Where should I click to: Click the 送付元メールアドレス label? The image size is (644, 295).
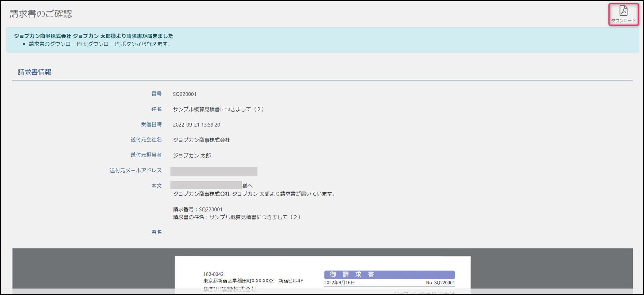pos(136,170)
